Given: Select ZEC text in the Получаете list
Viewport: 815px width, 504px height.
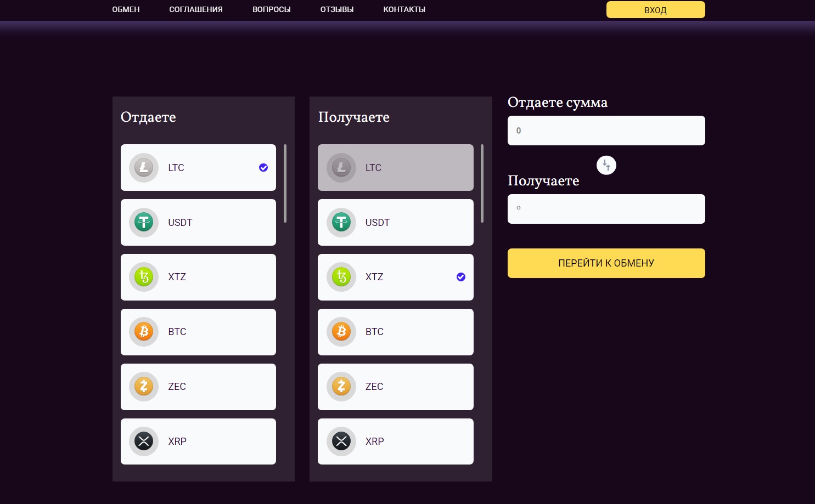Looking at the screenshot, I should (374, 387).
